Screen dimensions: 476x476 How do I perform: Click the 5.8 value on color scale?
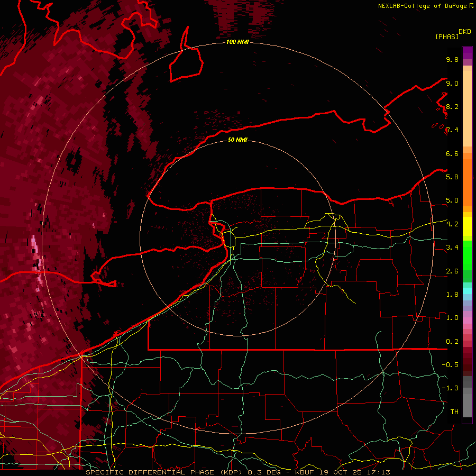(x=452, y=177)
